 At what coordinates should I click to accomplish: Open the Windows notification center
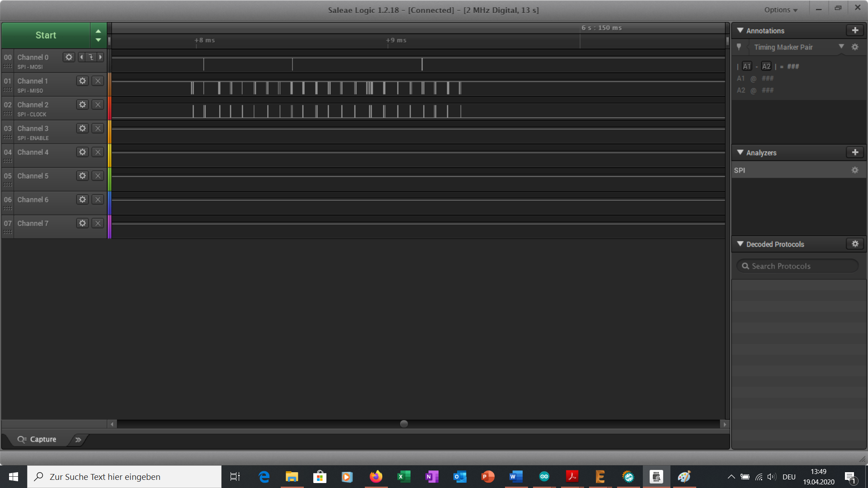point(850,477)
